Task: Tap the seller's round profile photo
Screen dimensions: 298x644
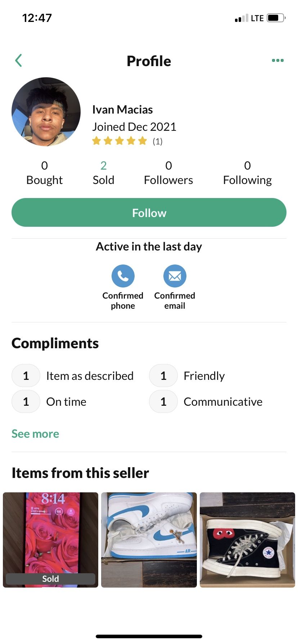Action: tap(46, 112)
